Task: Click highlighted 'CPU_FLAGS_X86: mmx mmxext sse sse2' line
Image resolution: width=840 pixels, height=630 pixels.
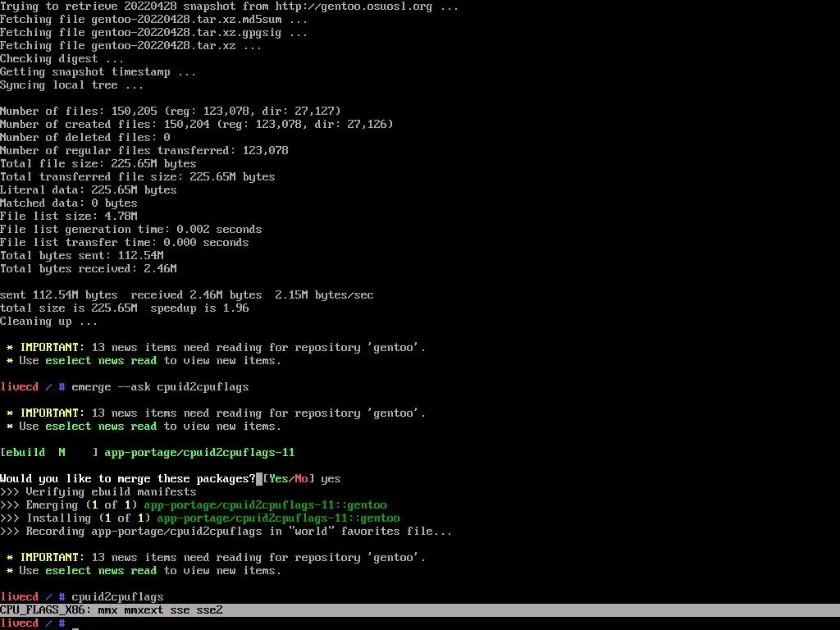Action: pyautogui.click(x=420, y=610)
